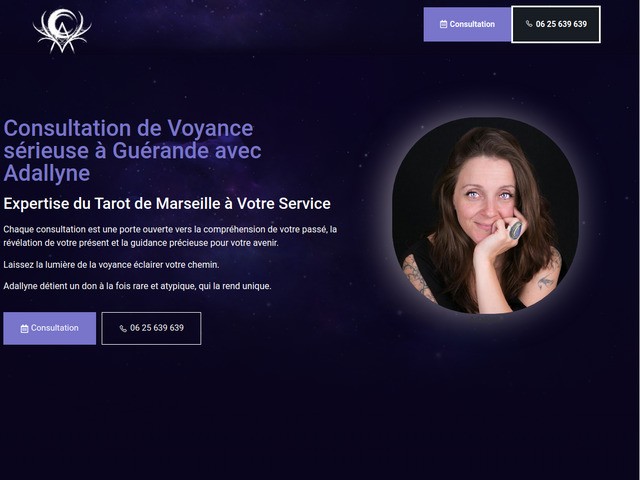Screen dimensions: 640x480
Task: Click the "Expertise du Tarot de Marseille" subheading
Action: [167, 203]
